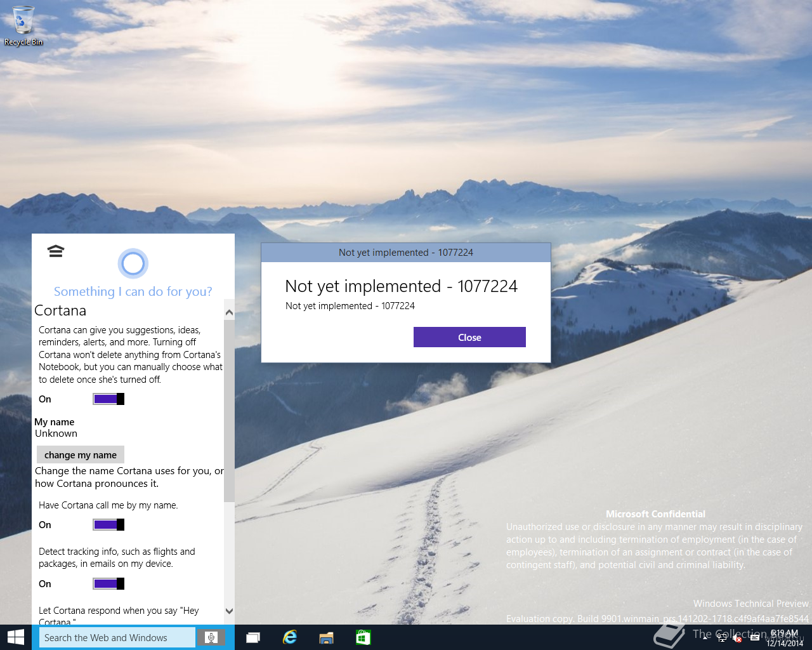The height and width of the screenshot is (650, 812).
Task: Turn off the main Cortana toggle
Action: pyautogui.click(x=108, y=399)
